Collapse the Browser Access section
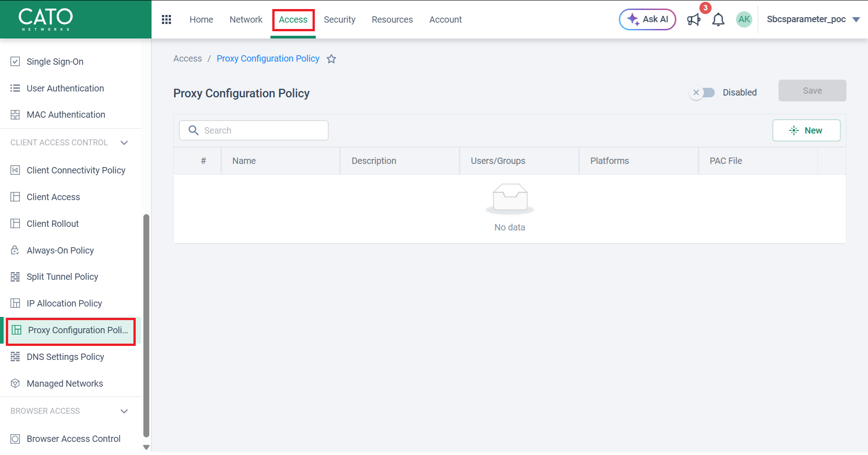Image resolution: width=868 pixels, height=455 pixels. (x=124, y=411)
